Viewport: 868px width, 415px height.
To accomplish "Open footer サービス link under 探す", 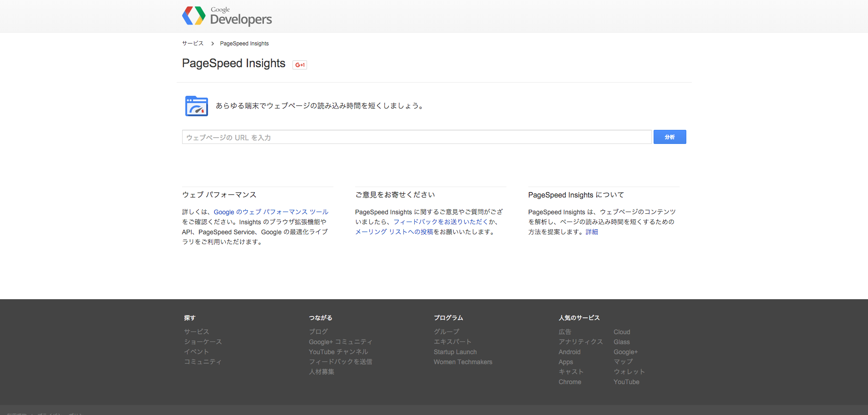I will 197,332.
